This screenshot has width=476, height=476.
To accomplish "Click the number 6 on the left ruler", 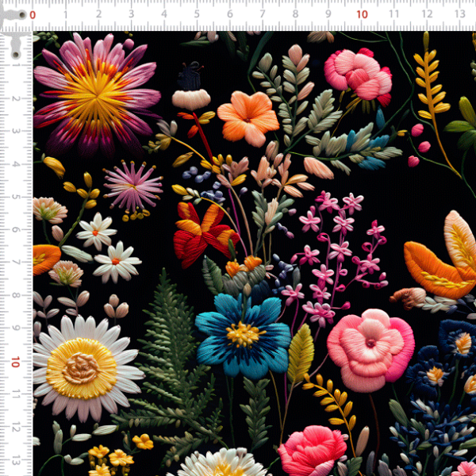I will point(16,230).
